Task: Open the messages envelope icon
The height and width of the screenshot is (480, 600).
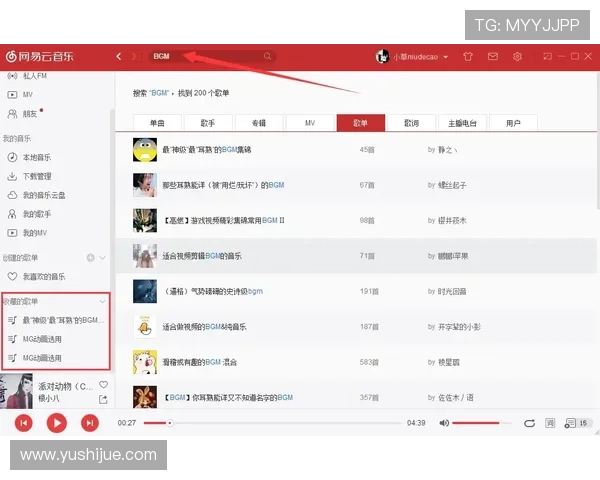Action: [493, 57]
